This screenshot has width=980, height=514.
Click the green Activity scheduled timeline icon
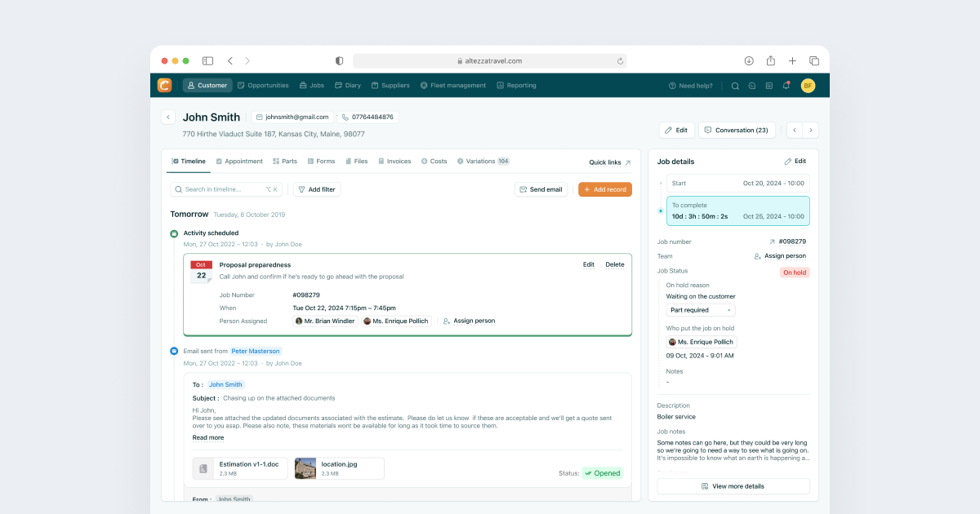pyautogui.click(x=174, y=233)
